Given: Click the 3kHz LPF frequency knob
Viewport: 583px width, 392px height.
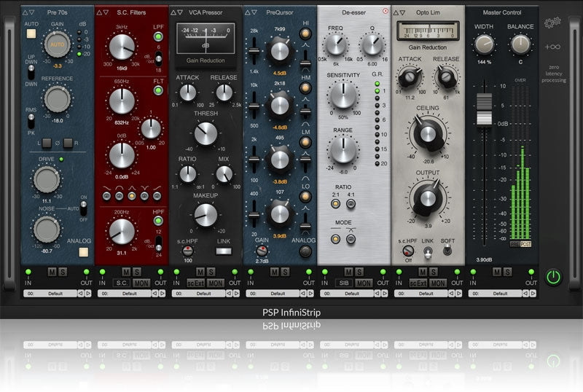Looking at the screenshot, I should pos(122,47).
